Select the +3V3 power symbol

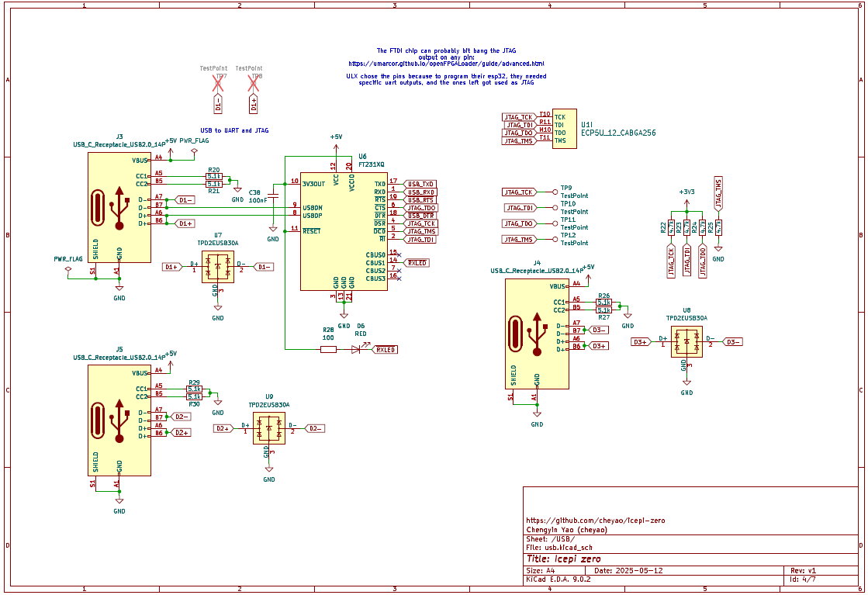pos(686,192)
